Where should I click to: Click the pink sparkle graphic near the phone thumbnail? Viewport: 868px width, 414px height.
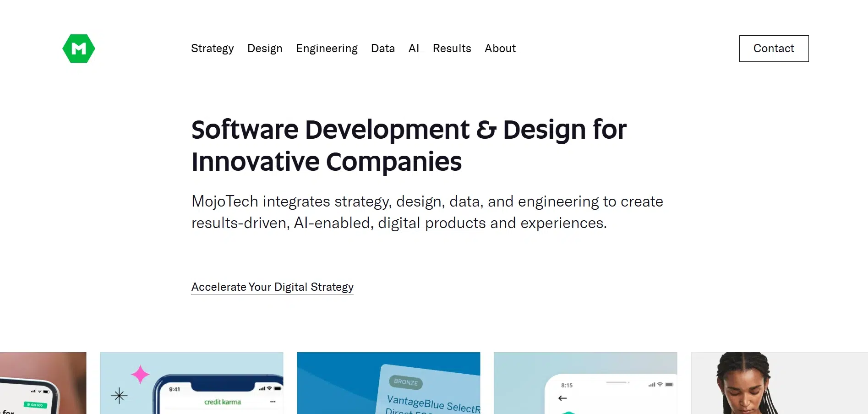click(140, 375)
